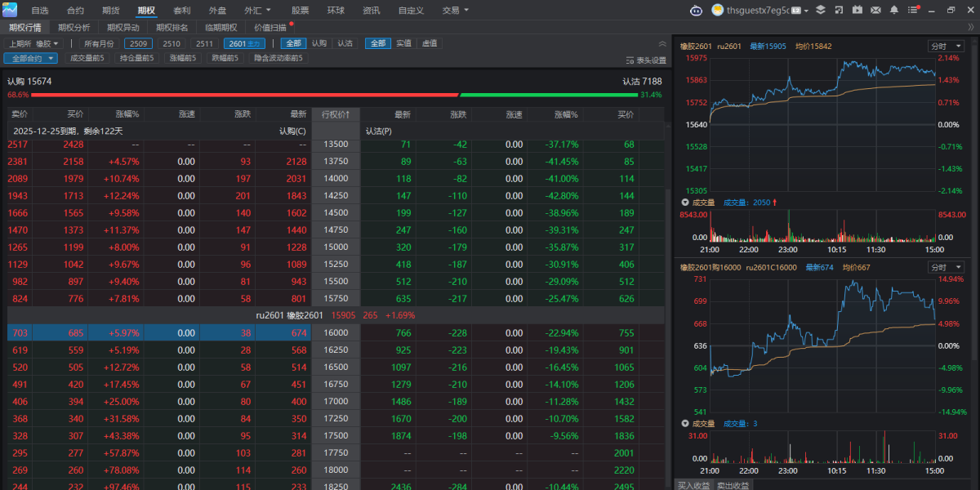Open the list menu icon with red dot
Image resolution: width=980 pixels, height=490 pixels.
(911, 11)
